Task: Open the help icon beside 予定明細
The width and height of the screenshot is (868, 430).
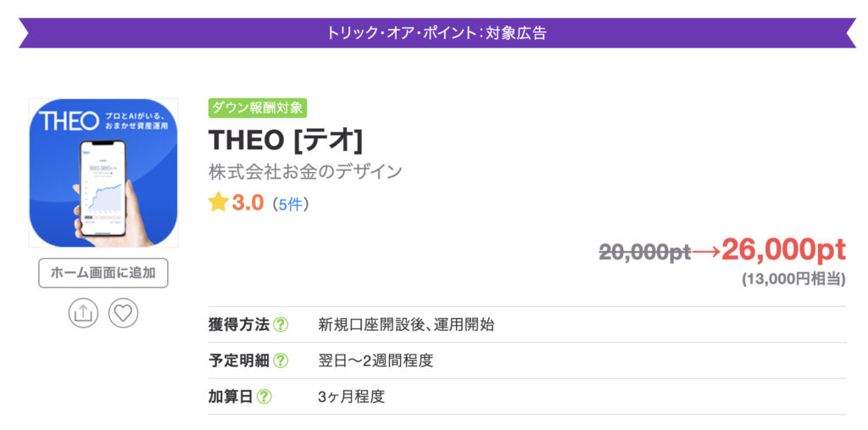Action: pos(281,360)
